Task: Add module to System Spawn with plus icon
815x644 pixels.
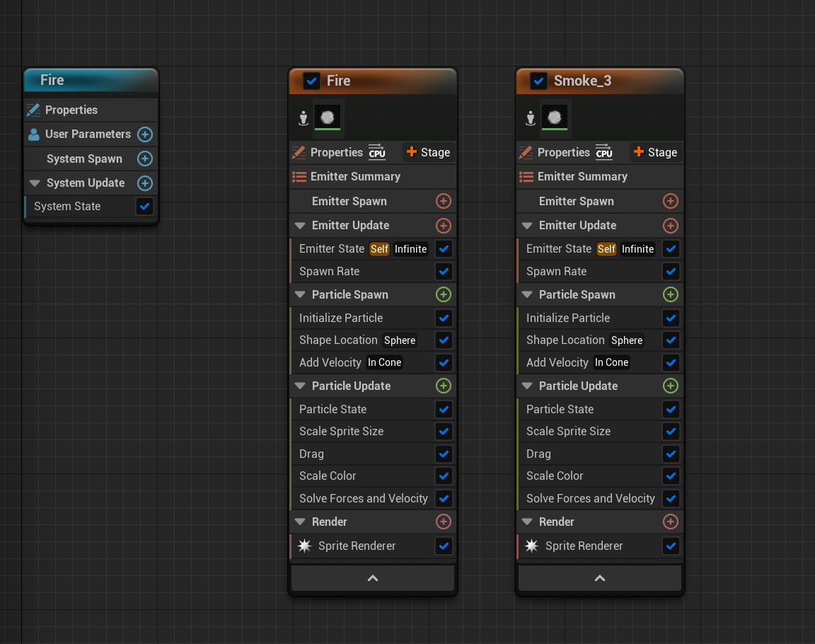Action: coord(144,159)
